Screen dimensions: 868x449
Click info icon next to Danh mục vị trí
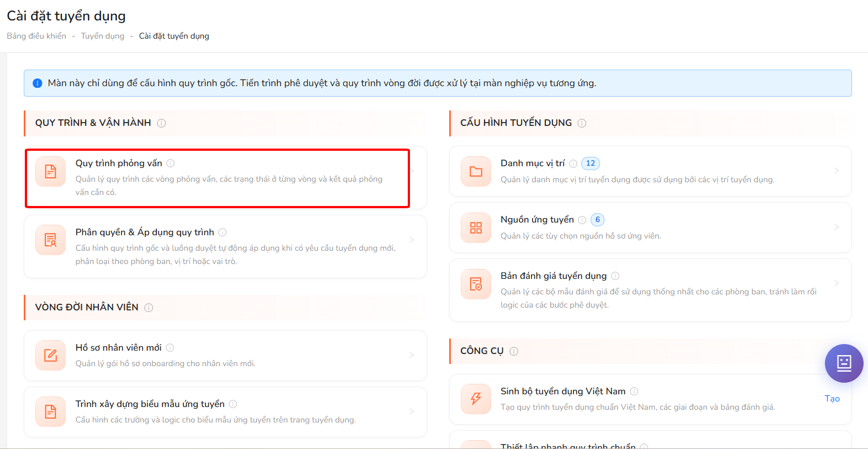coord(574,164)
